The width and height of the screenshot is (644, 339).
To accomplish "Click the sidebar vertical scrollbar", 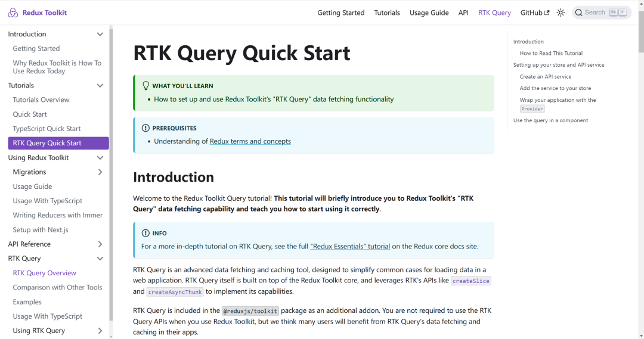I will click(111, 175).
